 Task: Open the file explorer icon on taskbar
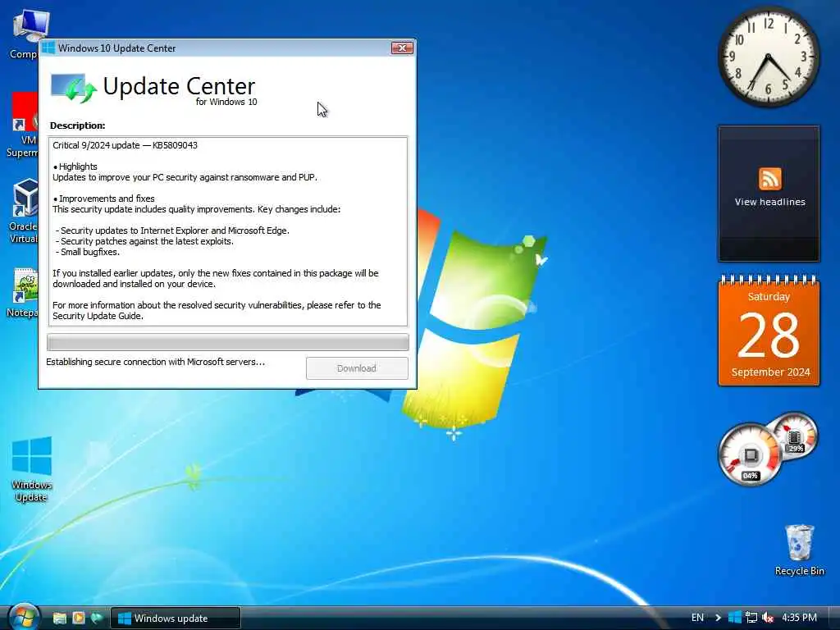[x=59, y=619]
